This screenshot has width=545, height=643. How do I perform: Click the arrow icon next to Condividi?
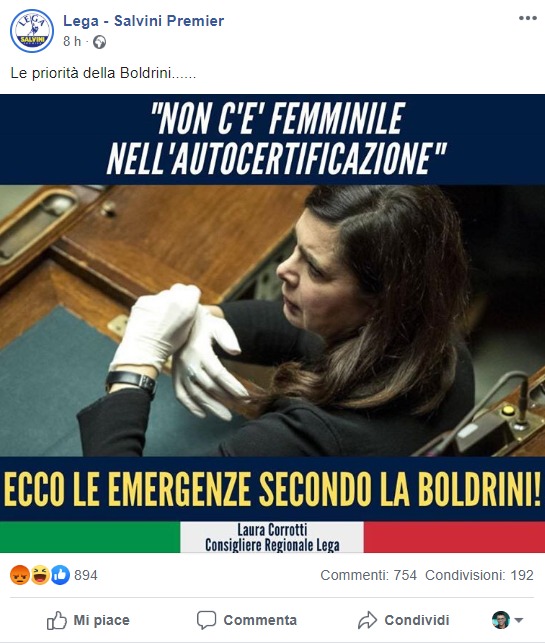[x=367, y=620]
